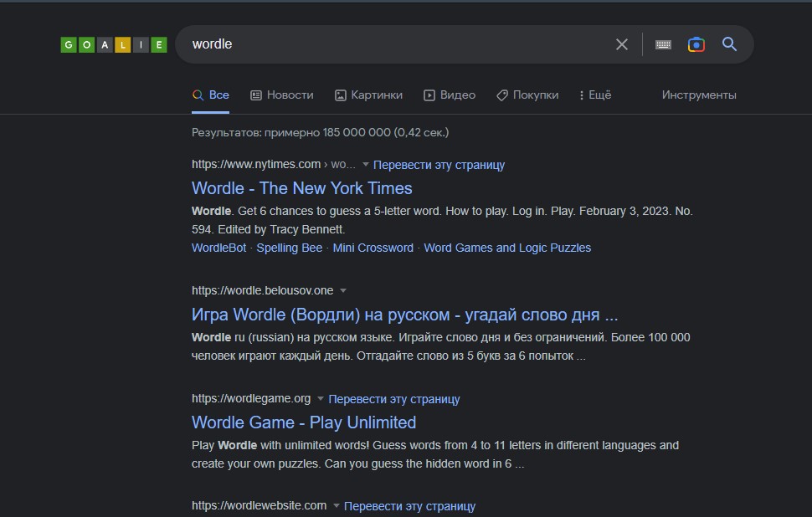Screen dimensions: 812x517
Task: Click into the search field containing wordle
Action: 393,44
